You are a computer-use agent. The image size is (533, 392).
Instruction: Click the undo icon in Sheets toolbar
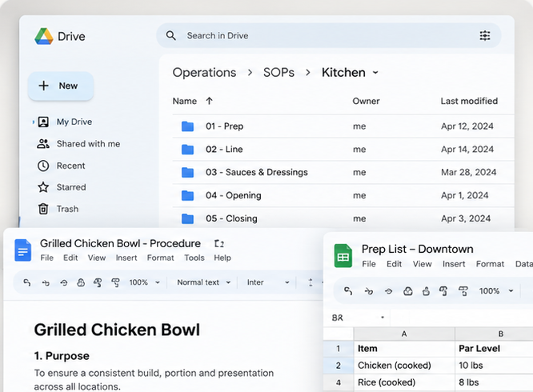coord(348,291)
